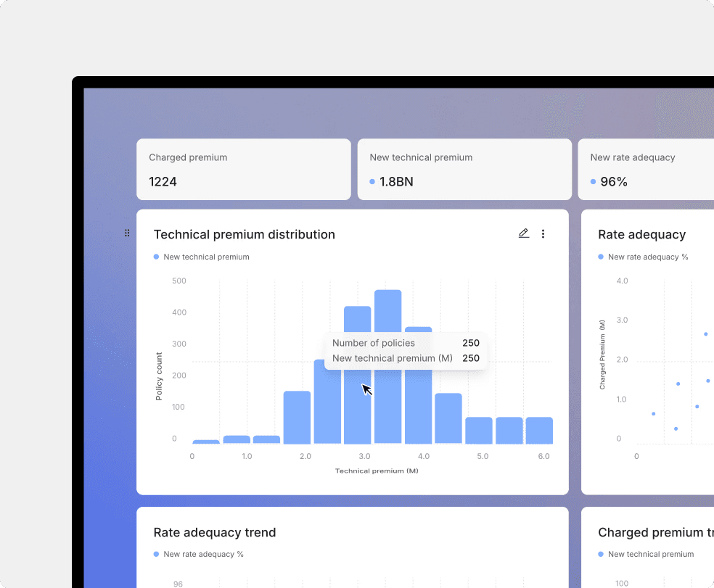This screenshot has width=714, height=588.
Task: Click the '1224' charged premium value
Action: [x=163, y=181]
